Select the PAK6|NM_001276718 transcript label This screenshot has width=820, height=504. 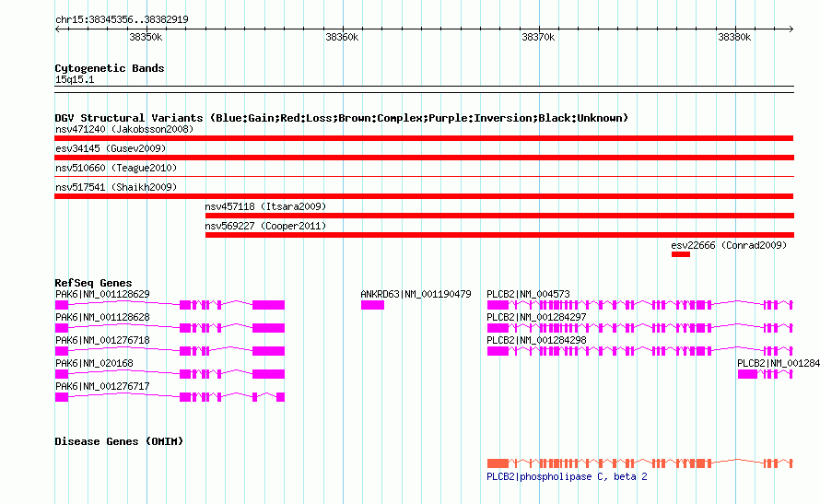[102, 340]
